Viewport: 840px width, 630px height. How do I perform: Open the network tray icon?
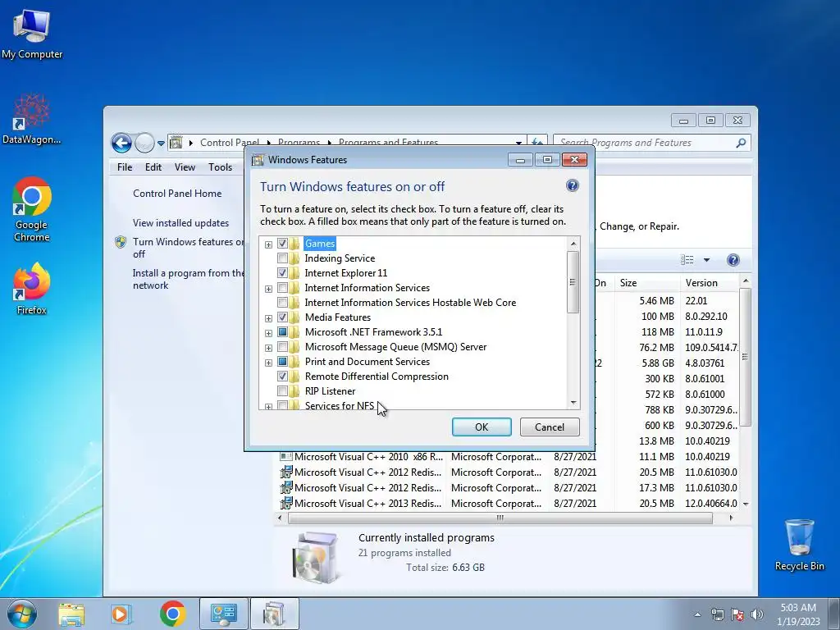[717, 614]
